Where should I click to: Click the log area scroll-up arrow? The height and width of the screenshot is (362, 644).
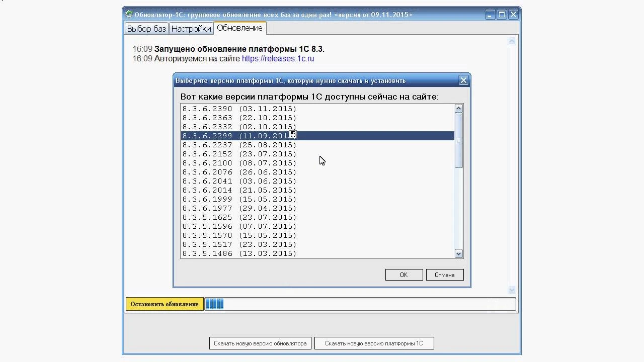pos(512,42)
